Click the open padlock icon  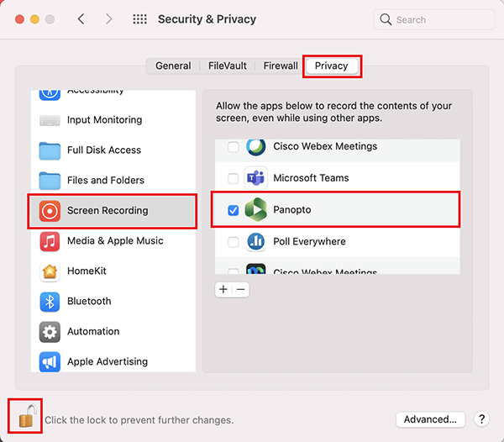(x=26, y=417)
